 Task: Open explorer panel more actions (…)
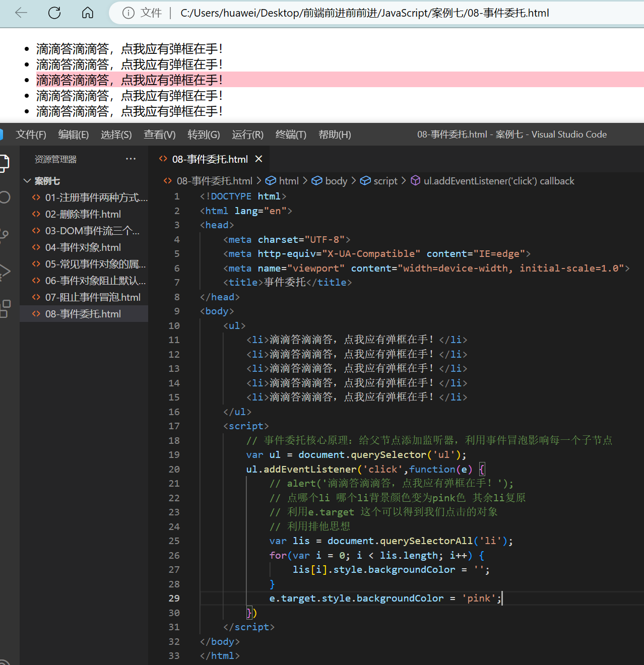point(131,159)
